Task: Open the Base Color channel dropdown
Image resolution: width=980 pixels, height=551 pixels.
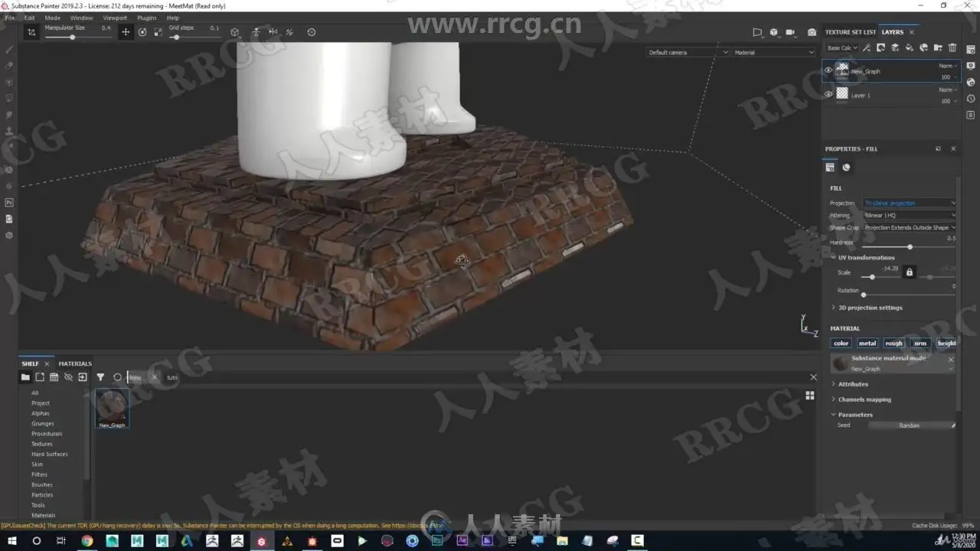Action: pyautogui.click(x=841, y=47)
